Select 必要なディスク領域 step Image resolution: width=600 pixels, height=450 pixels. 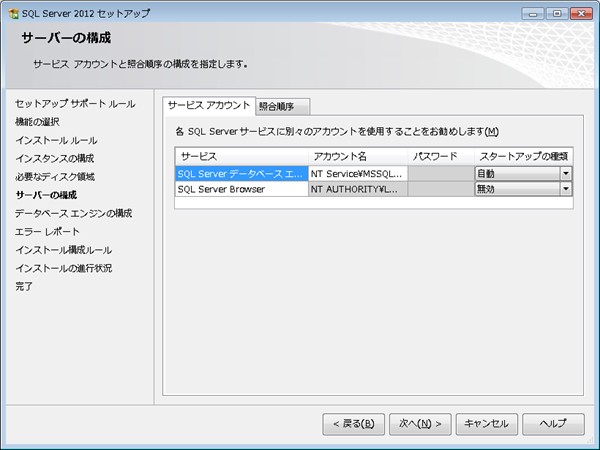pyautogui.click(x=55, y=177)
